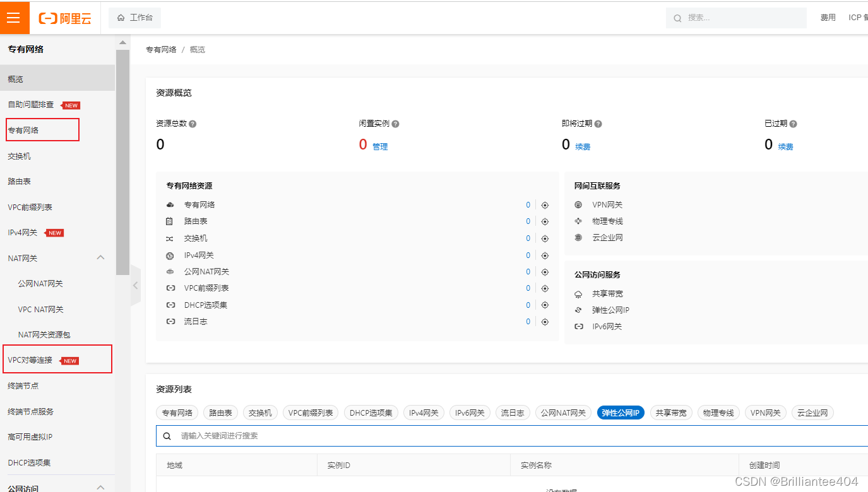Select the 流日志 resource list tab
The height and width of the screenshot is (492, 868).
point(513,413)
